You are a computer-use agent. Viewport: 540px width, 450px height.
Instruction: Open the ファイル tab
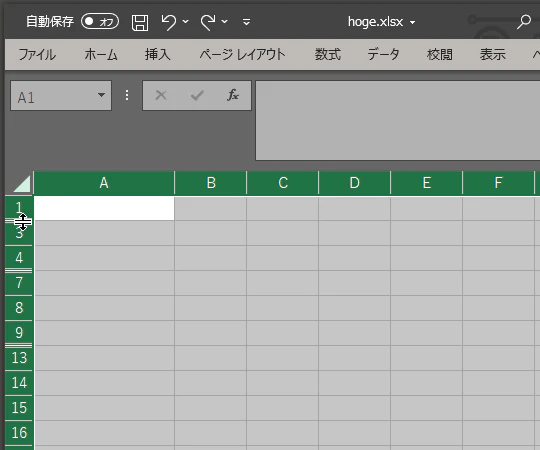tap(37, 55)
